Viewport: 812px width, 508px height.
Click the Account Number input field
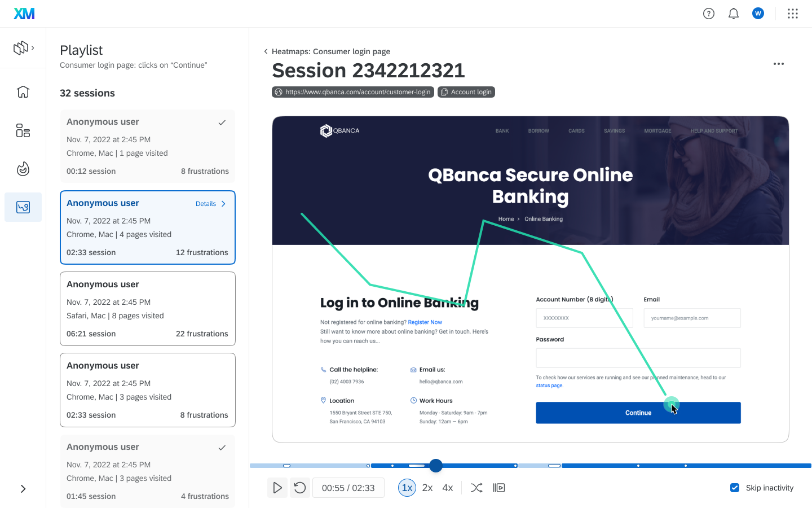(585, 318)
